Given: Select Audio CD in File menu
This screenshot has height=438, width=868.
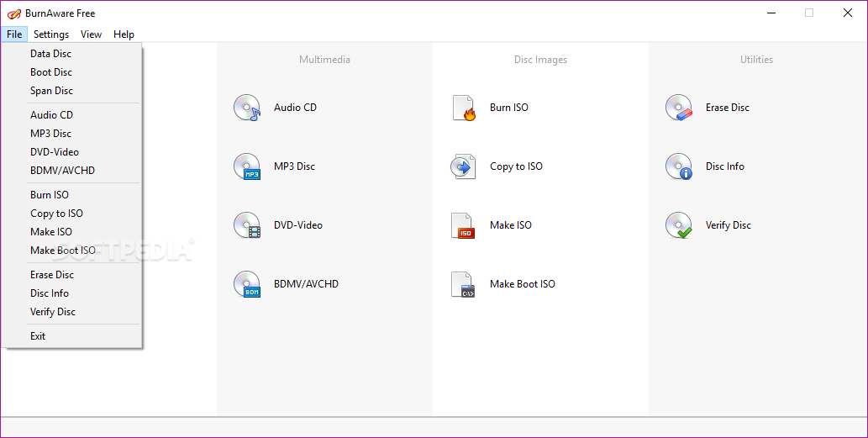Looking at the screenshot, I should click(72, 114).
